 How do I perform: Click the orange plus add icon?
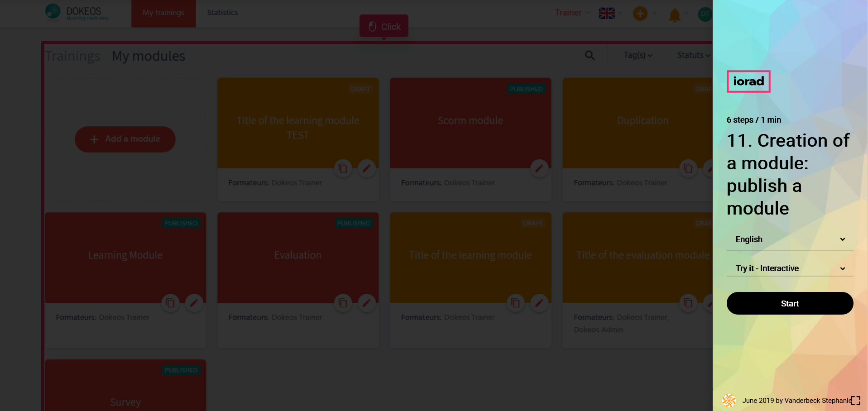tap(640, 14)
